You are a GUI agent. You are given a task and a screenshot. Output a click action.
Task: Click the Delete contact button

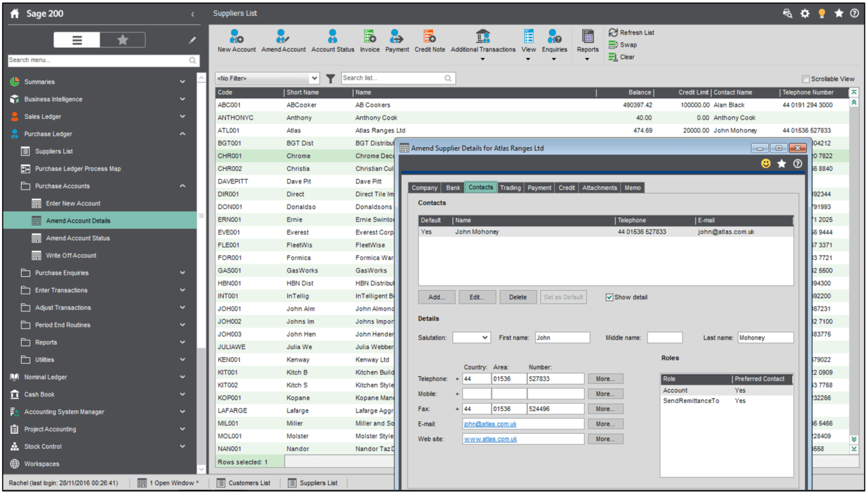click(518, 297)
